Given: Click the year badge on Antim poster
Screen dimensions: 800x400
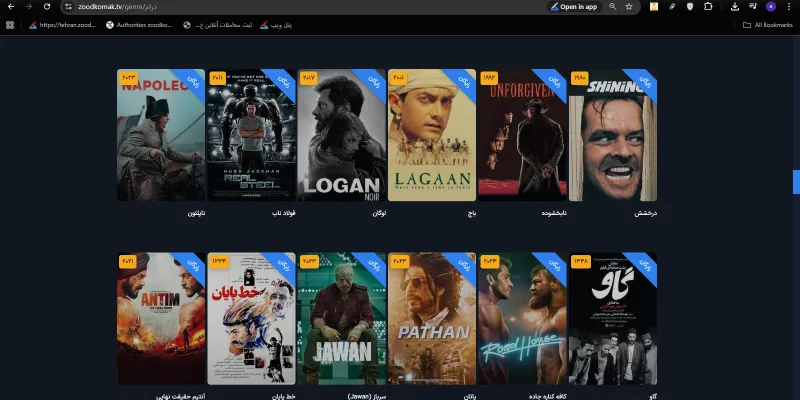Looking at the screenshot, I should coord(129,261).
